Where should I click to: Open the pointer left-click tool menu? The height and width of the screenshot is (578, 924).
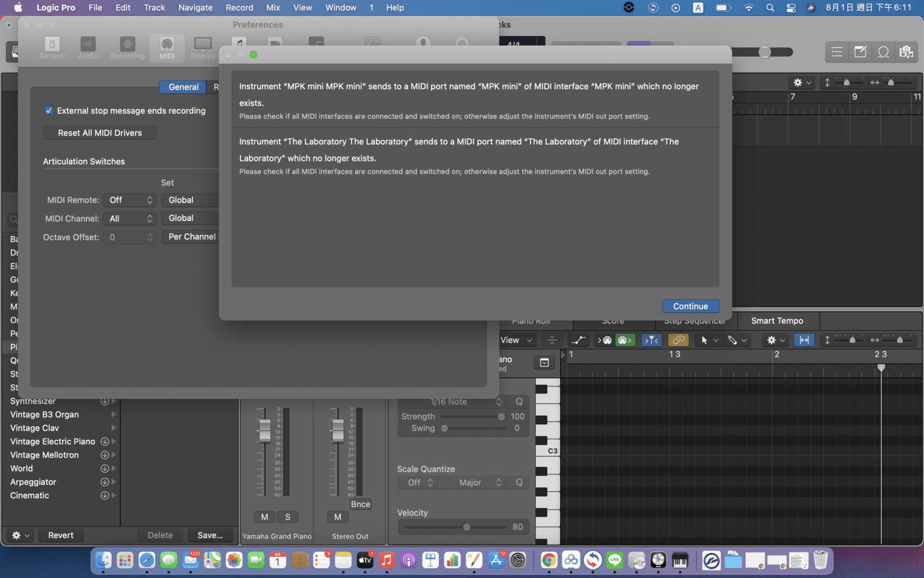pos(709,340)
